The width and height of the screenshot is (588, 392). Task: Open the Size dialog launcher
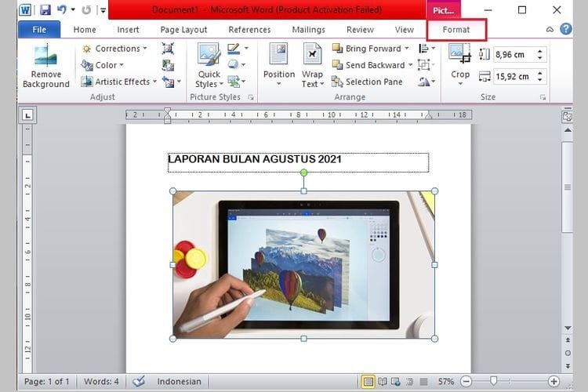pos(543,97)
